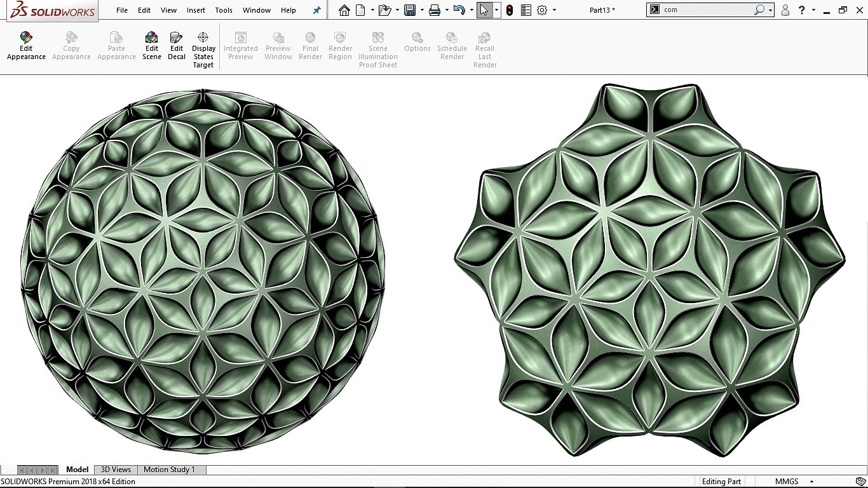Switch to the 3D Views tab
868x488 pixels.
coord(116,470)
